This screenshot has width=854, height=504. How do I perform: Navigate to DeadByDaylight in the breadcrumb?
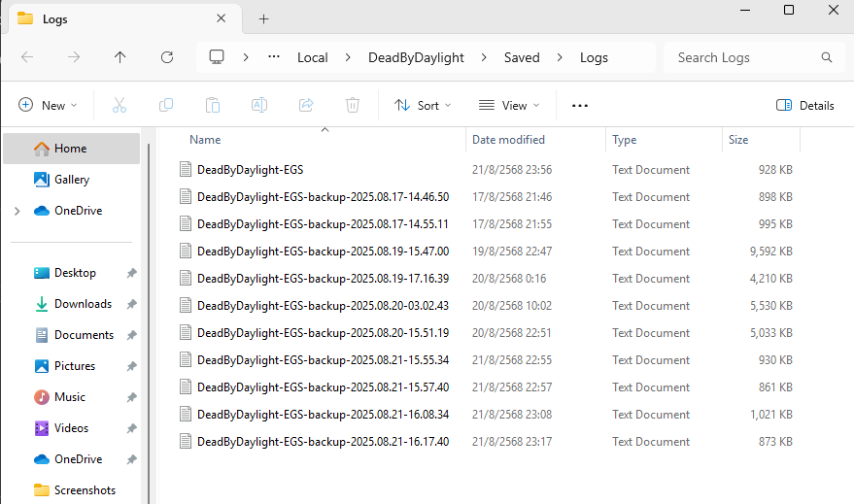(x=416, y=57)
